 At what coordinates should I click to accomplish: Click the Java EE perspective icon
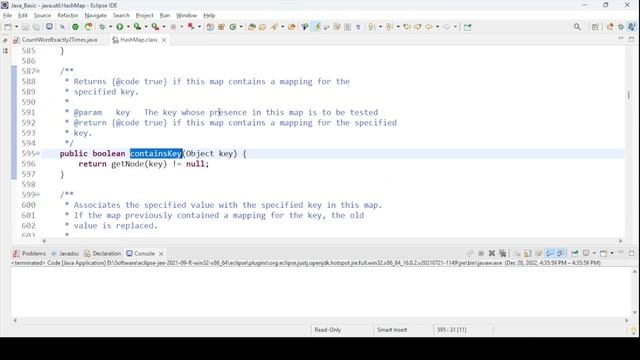pyautogui.click(x=610, y=27)
